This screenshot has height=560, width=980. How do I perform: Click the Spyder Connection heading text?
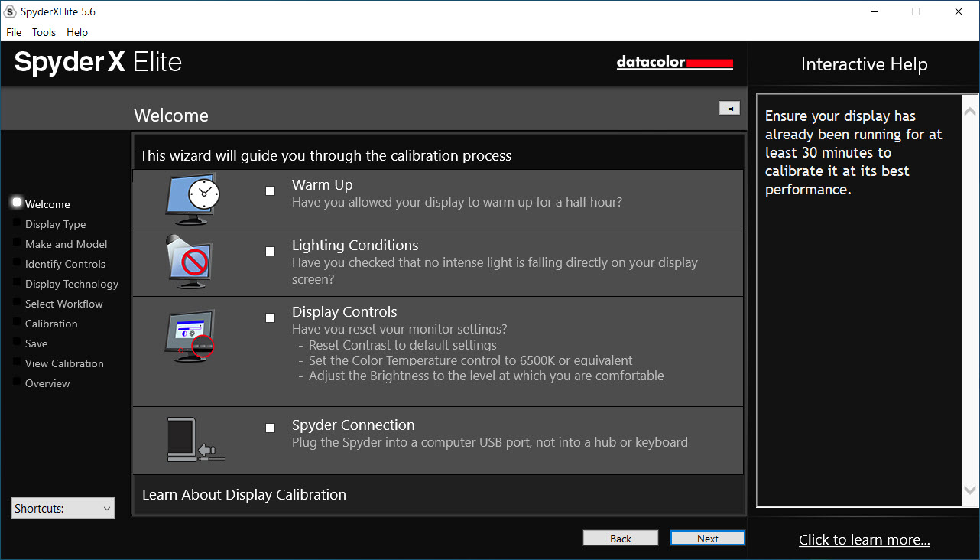pyautogui.click(x=353, y=425)
